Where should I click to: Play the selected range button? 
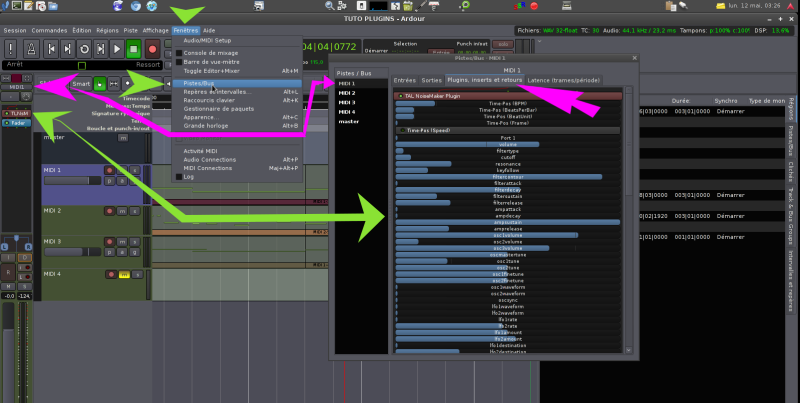[101, 49]
